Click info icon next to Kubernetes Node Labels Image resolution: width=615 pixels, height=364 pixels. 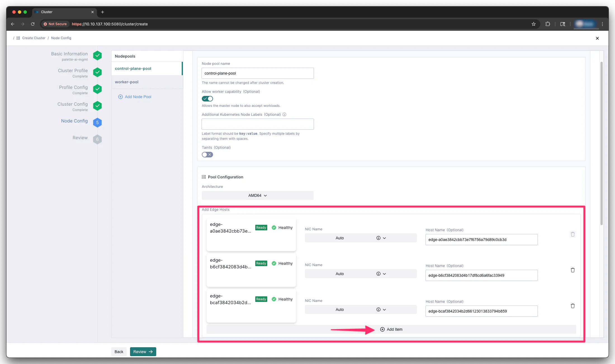[284, 115]
